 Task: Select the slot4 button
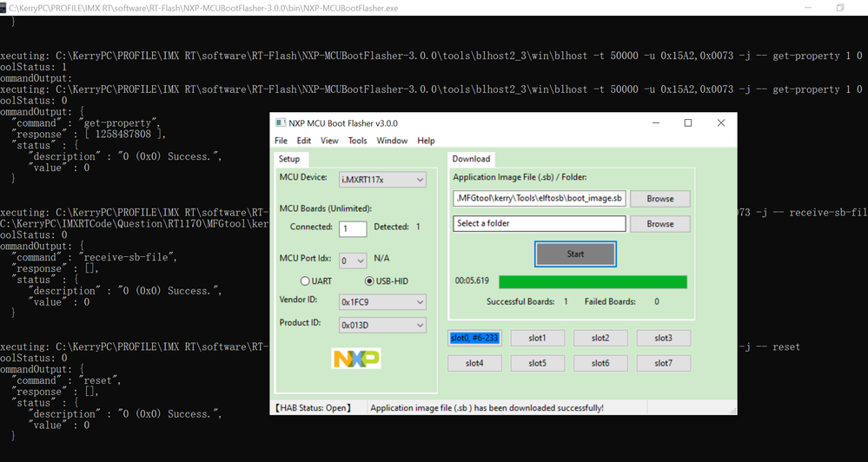point(474,364)
